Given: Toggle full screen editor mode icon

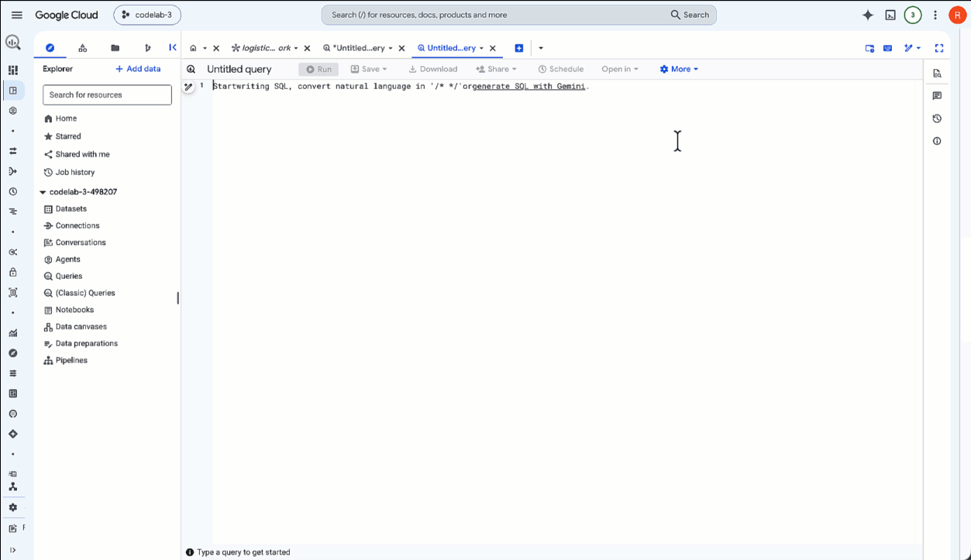Looking at the screenshot, I should pos(939,48).
